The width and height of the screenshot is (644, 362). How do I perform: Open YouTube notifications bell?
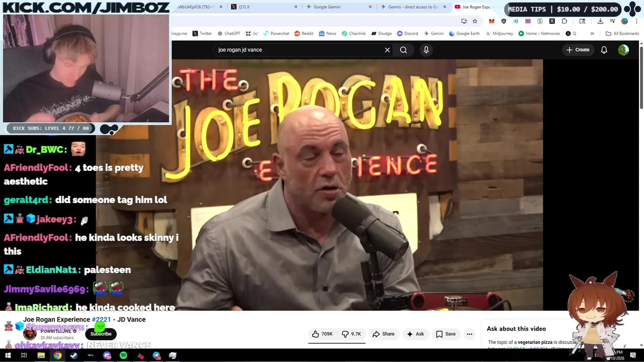tap(604, 50)
